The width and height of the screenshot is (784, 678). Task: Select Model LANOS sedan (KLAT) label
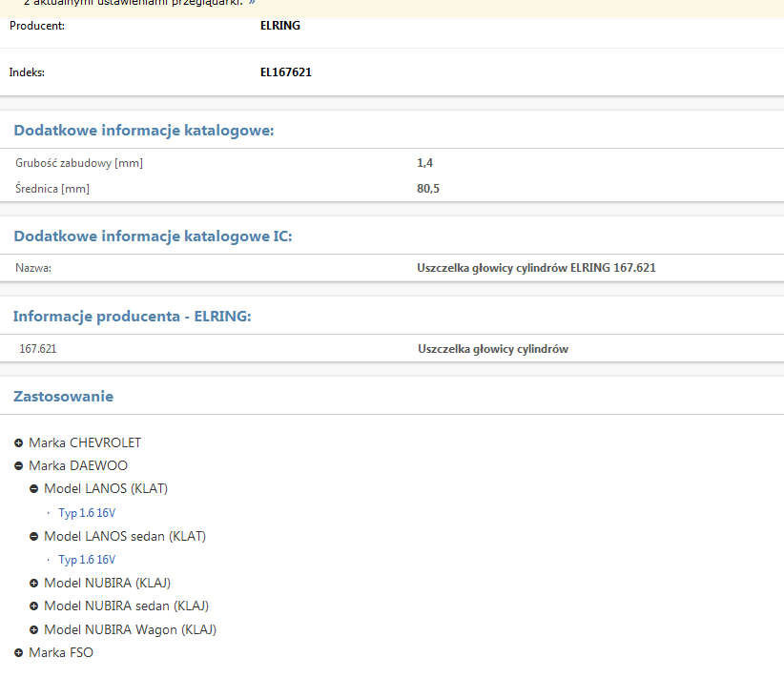pyautogui.click(x=125, y=537)
